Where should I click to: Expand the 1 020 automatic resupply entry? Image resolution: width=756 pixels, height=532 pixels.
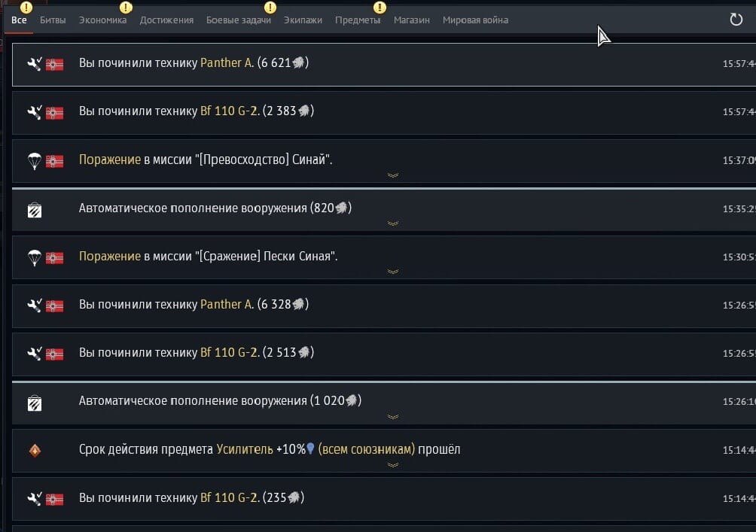click(x=392, y=416)
